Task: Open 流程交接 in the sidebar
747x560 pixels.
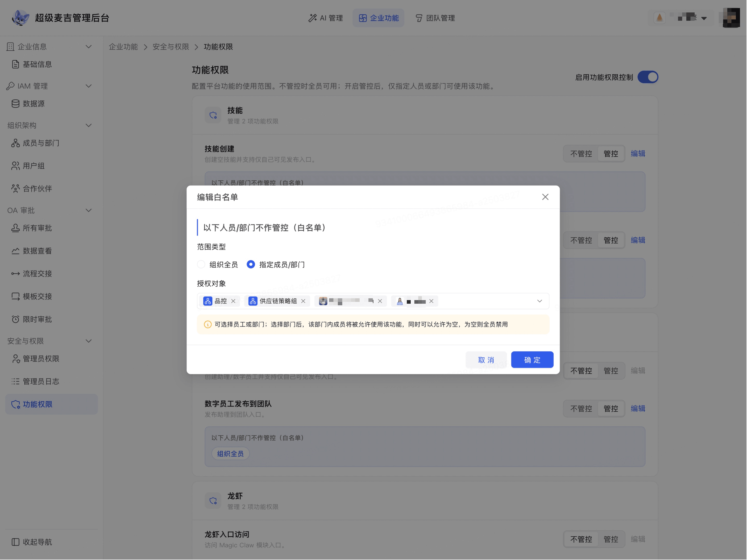Action: (x=51, y=274)
